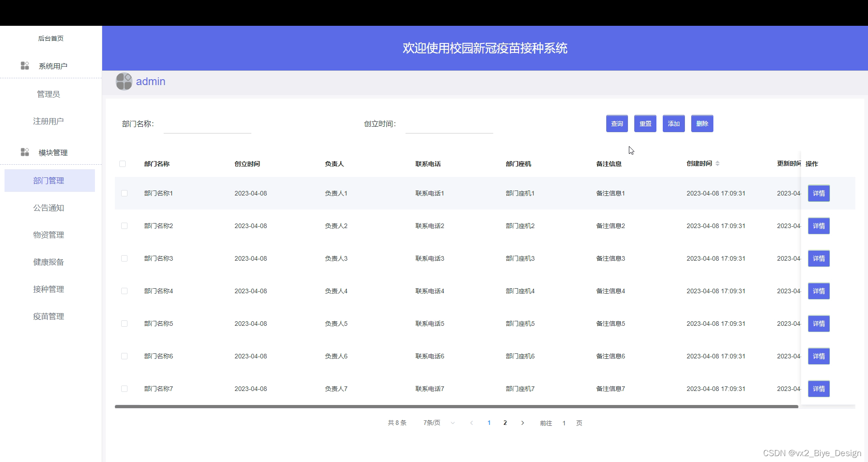Open 详情 for 部门名称6
Image resolution: width=868 pixels, height=462 pixels.
click(819, 356)
